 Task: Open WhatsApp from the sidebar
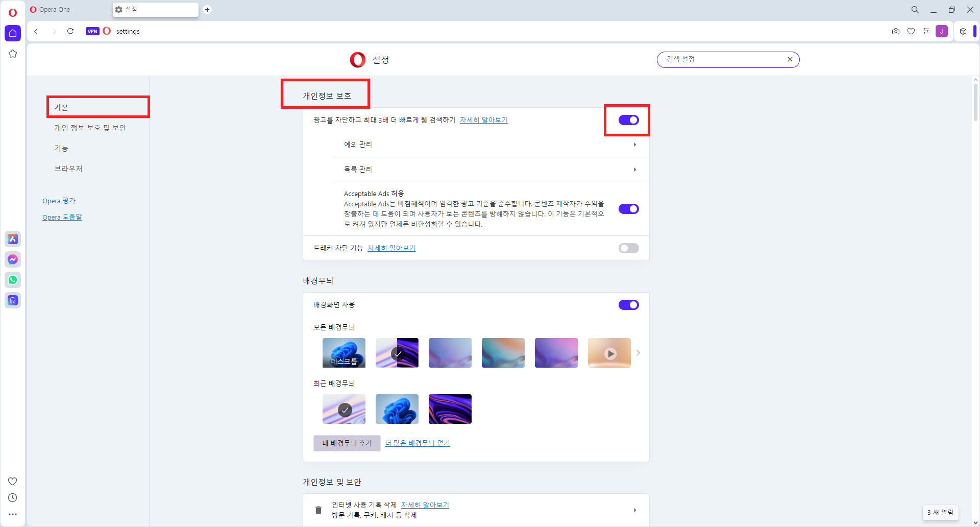[12, 280]
